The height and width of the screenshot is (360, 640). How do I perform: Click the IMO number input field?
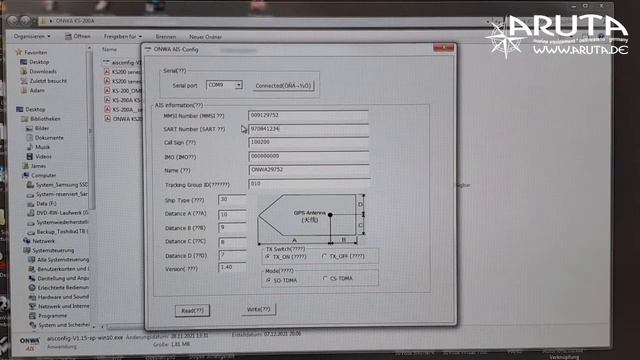coord(309,156)
